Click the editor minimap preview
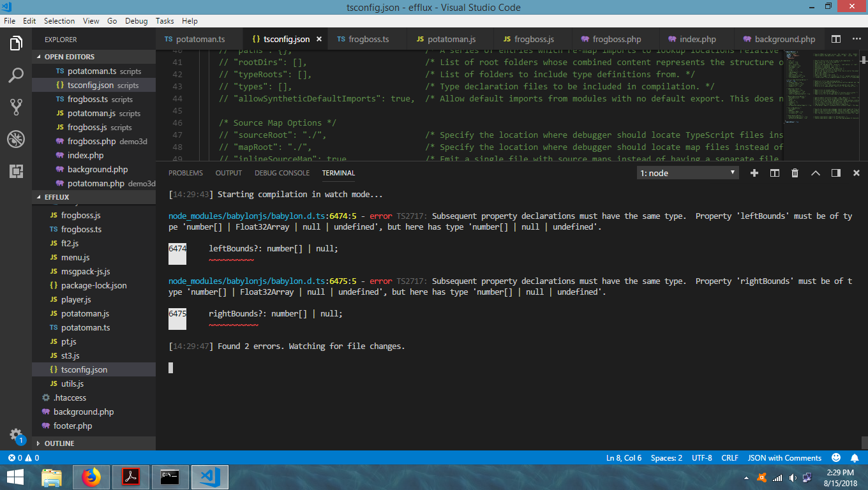 point(821,86)
